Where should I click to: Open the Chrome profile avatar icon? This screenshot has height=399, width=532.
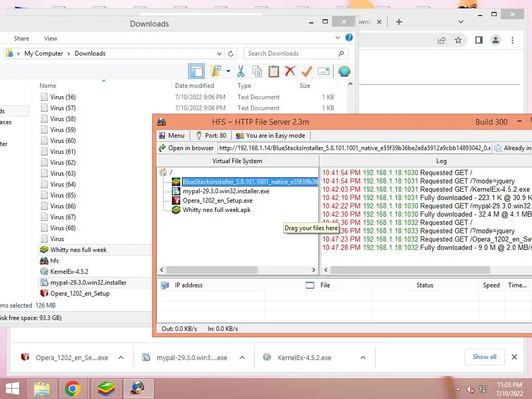496,41
